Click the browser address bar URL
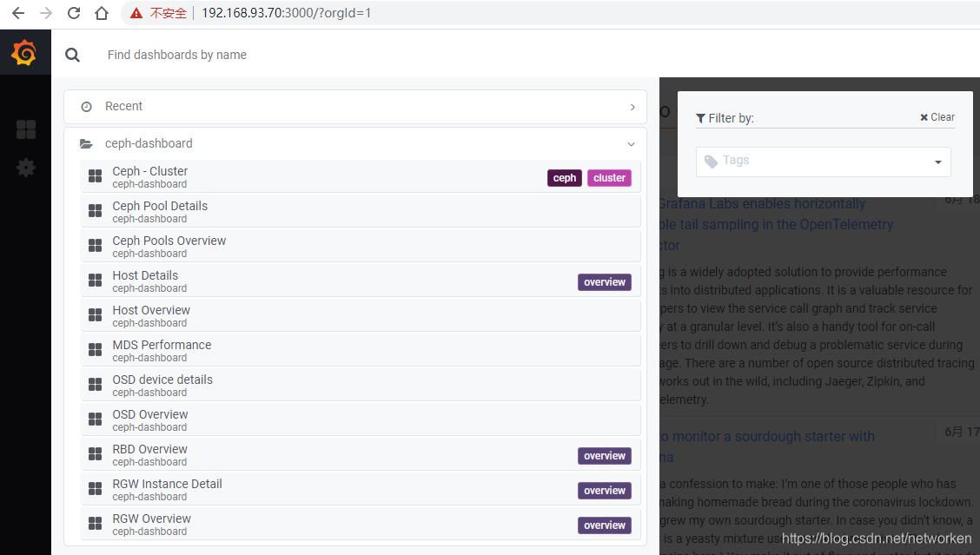The image size is (980, 555). [x=286, y=13]
